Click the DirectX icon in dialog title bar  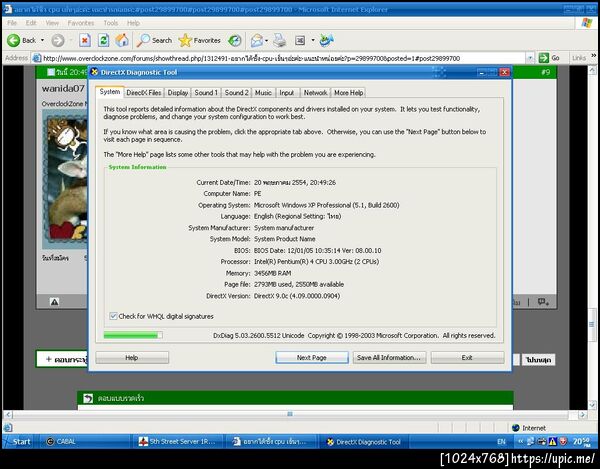pyautogui.click(x=95, y=72)
